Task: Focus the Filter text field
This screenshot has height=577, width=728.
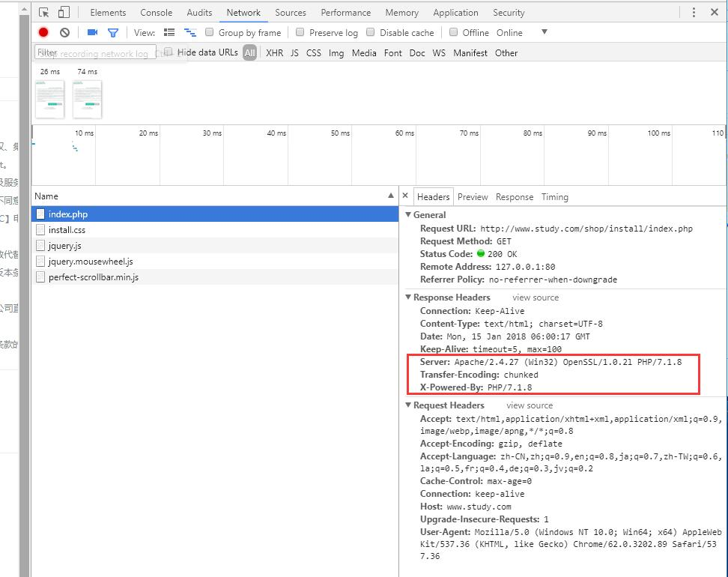Action: click(95, 52)
